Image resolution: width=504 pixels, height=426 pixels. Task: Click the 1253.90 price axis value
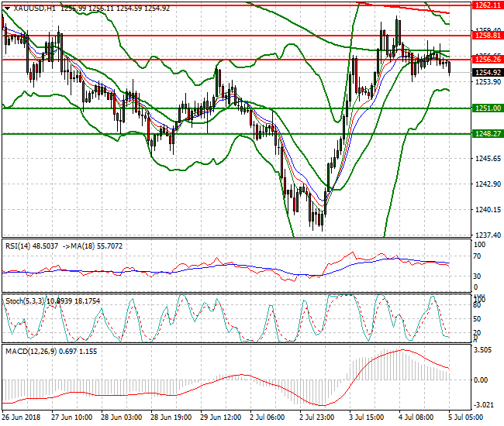[488, 82]
